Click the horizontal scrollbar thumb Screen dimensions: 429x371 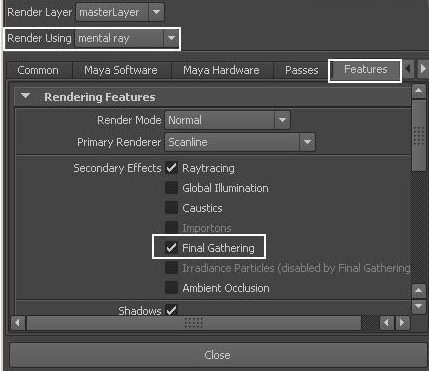coord(194,323)
